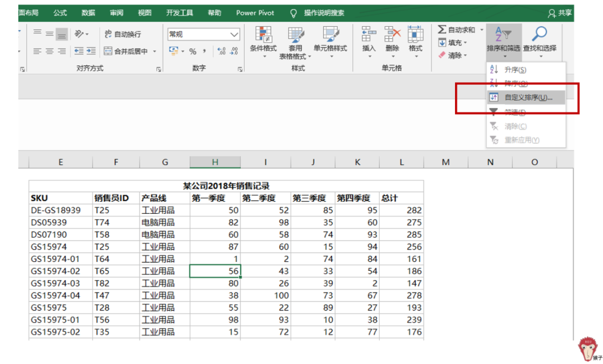Click the cell containing 282
Screen dimensions: 603x364
tap(401, 210)
